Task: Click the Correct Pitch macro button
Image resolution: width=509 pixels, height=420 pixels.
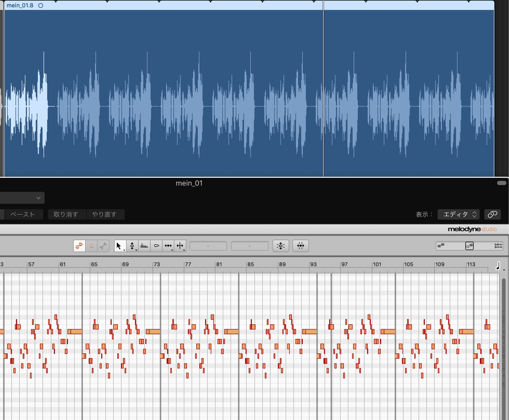Action: click(281, 246)
